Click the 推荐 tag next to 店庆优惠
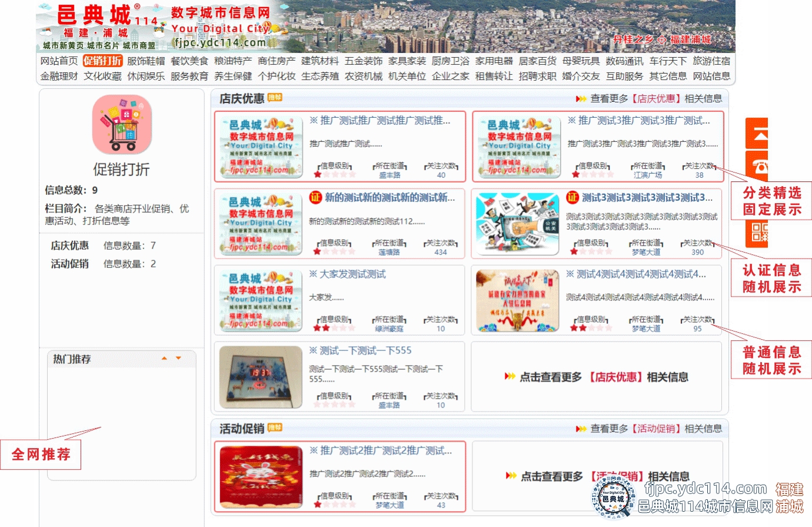The image size is (812, 527). coord(275,97)
